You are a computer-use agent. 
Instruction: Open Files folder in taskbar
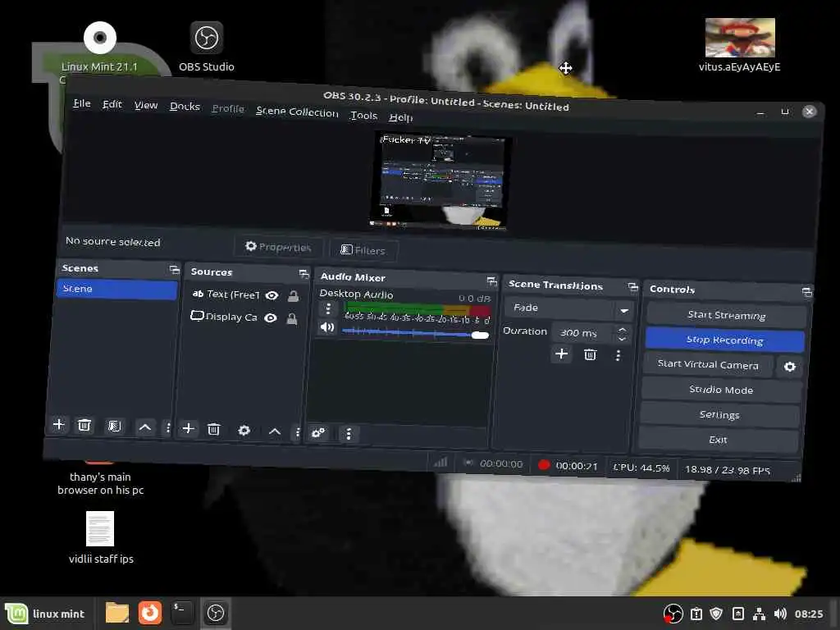(116, 613)
